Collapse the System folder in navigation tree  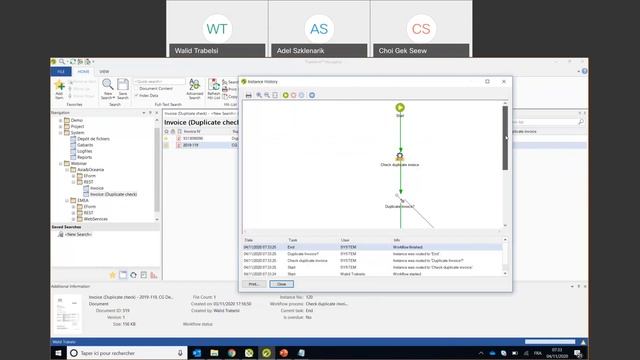tap(60, 133)
